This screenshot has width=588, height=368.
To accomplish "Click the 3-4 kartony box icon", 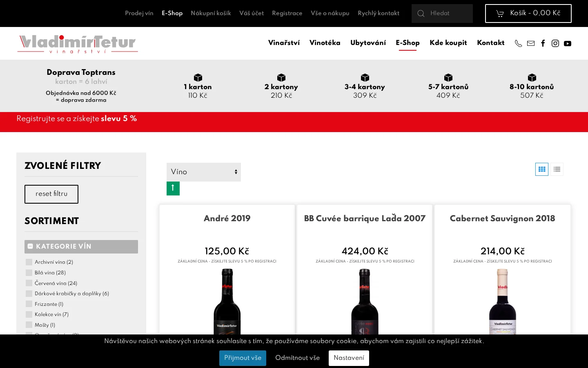I will coord(365,78).
